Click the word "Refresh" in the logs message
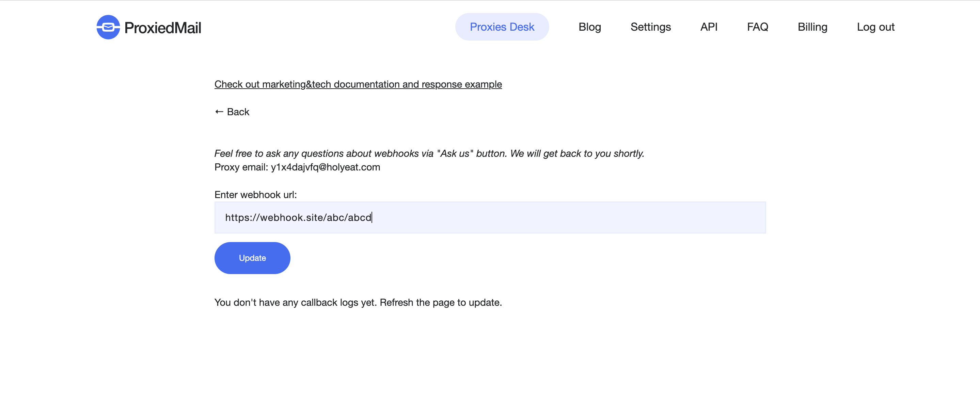The width and height of the screenshot is (980, 420). 396,302
